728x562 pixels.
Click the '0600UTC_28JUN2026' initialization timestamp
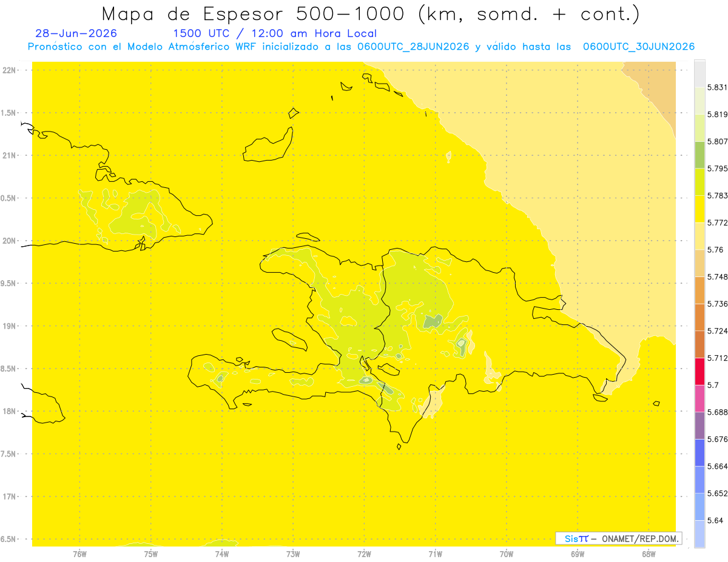click(x=413, y=47)
